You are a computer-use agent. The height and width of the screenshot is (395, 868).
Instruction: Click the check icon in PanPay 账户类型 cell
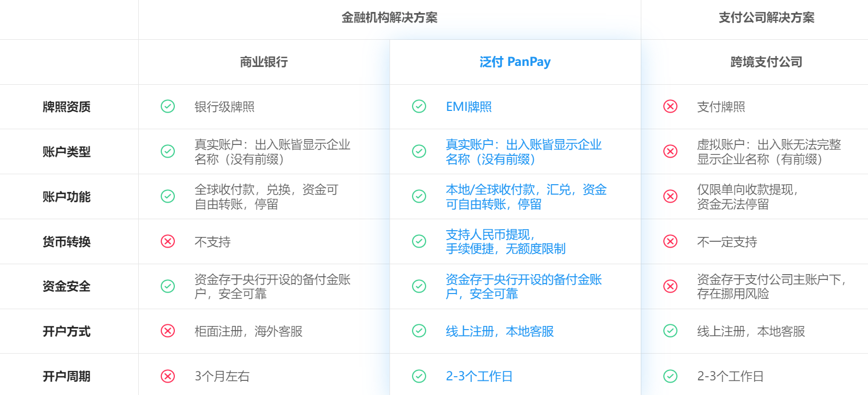pyautogui.click(x=419, y=152)
